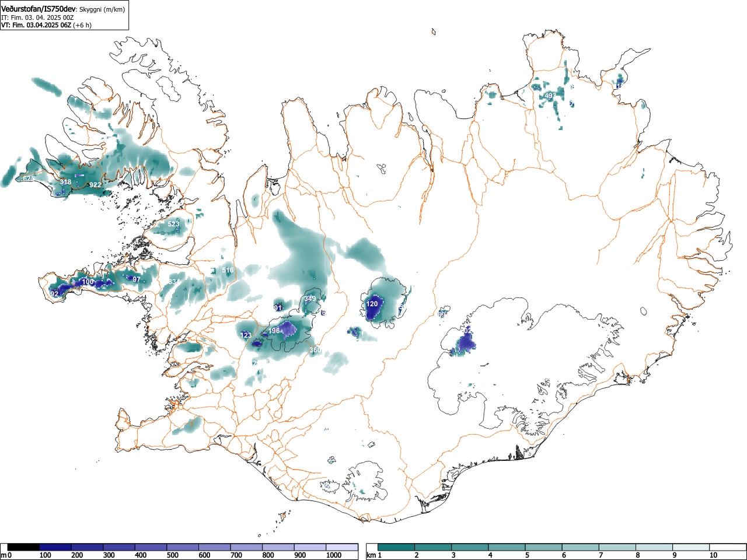Click the 625 value at the western peninsula tip

tap(28, 178)
